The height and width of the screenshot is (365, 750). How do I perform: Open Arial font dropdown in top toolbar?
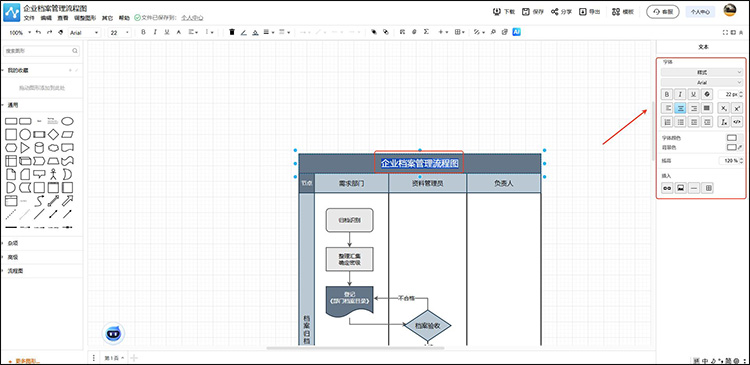[x=84, y=33]
